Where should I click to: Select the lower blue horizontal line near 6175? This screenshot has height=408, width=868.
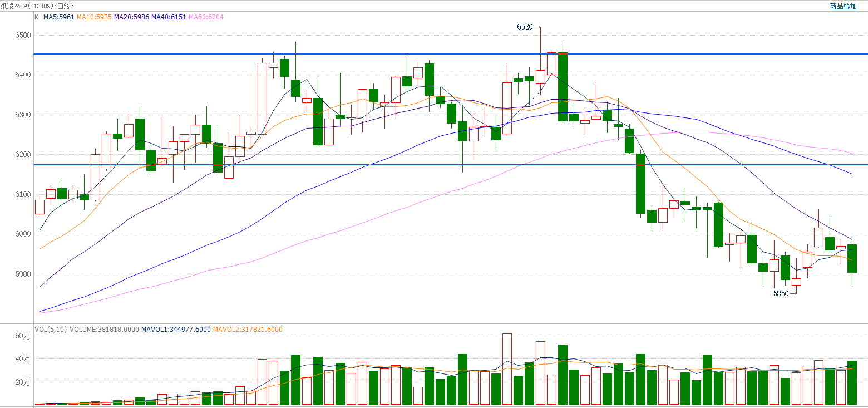(x=451, y=165)
